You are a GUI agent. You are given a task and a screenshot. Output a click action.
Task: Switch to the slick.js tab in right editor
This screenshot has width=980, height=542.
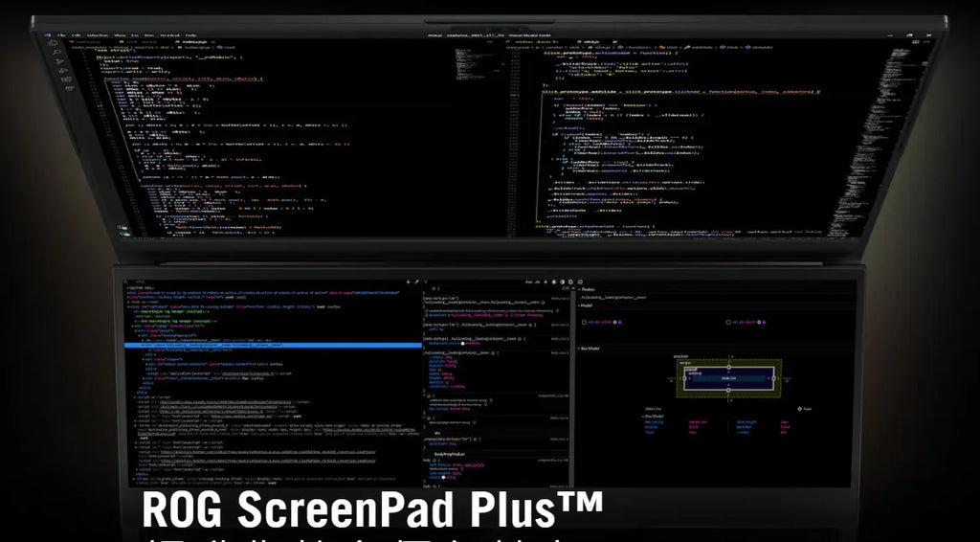590,42
